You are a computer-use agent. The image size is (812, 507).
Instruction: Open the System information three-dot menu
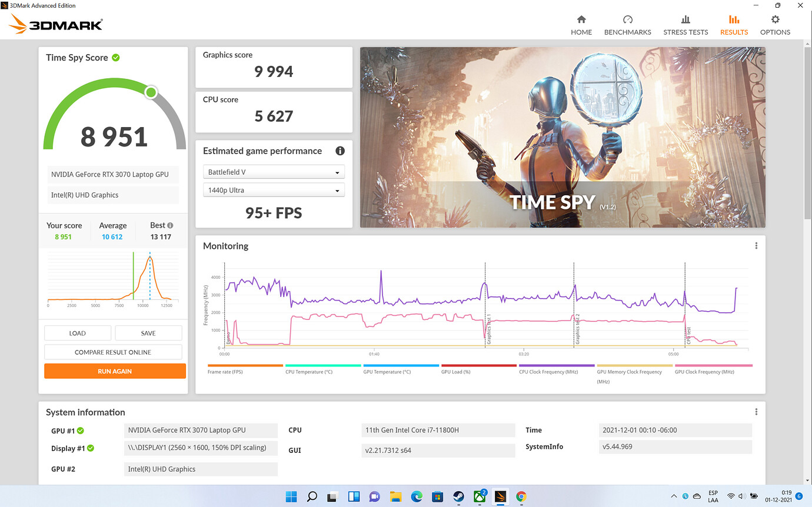coord(756,412)
